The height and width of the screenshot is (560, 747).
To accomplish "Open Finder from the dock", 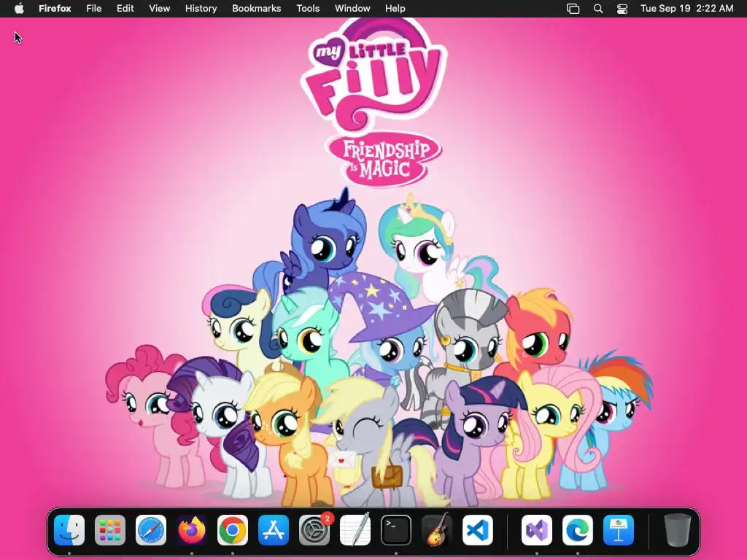I will pos(69,530).
